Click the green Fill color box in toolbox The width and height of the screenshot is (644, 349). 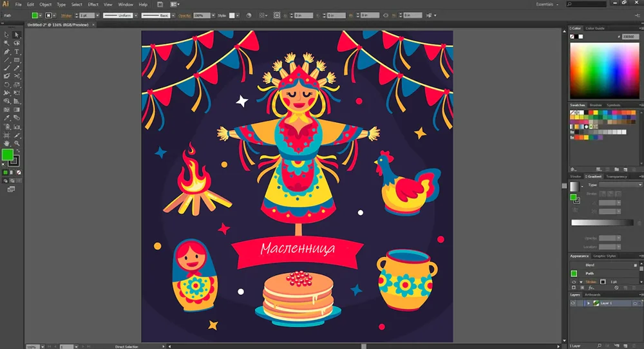click(7, 155)
